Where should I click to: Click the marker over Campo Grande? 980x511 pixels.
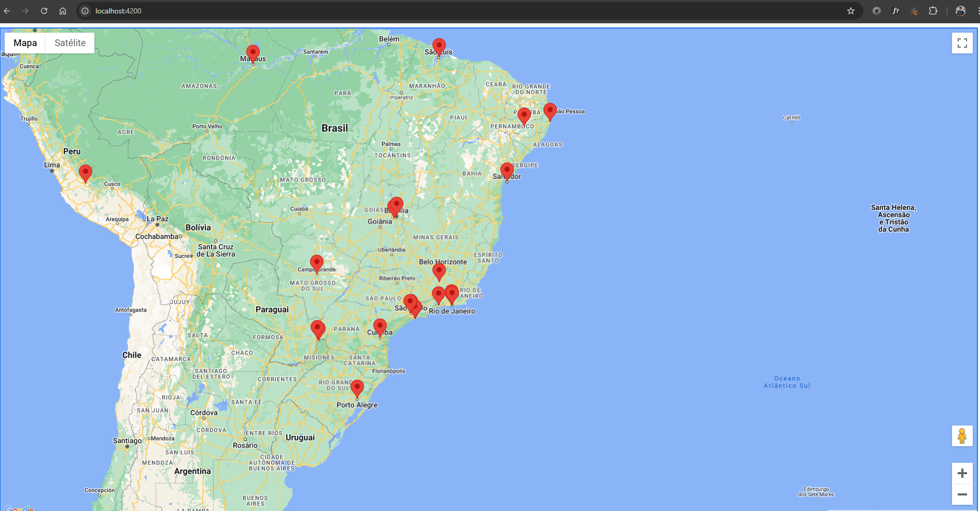[317, 264]
